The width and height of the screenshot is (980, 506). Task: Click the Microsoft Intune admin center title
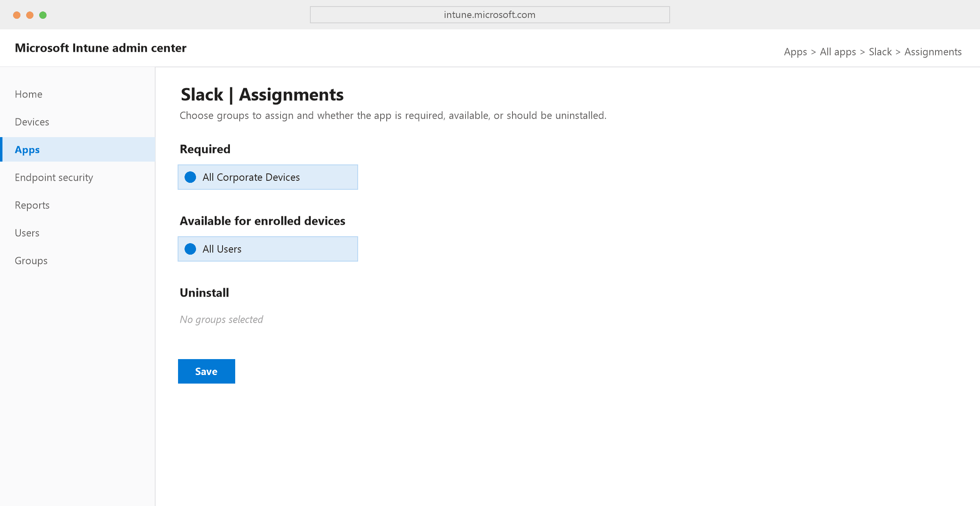tap(100, 48)
